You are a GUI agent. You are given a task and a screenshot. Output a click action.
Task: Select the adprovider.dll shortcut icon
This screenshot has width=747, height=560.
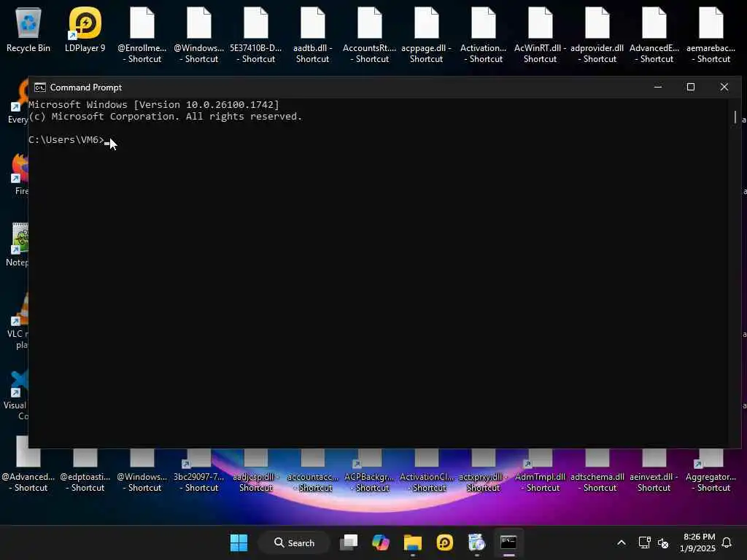click(x=597, y=35)
